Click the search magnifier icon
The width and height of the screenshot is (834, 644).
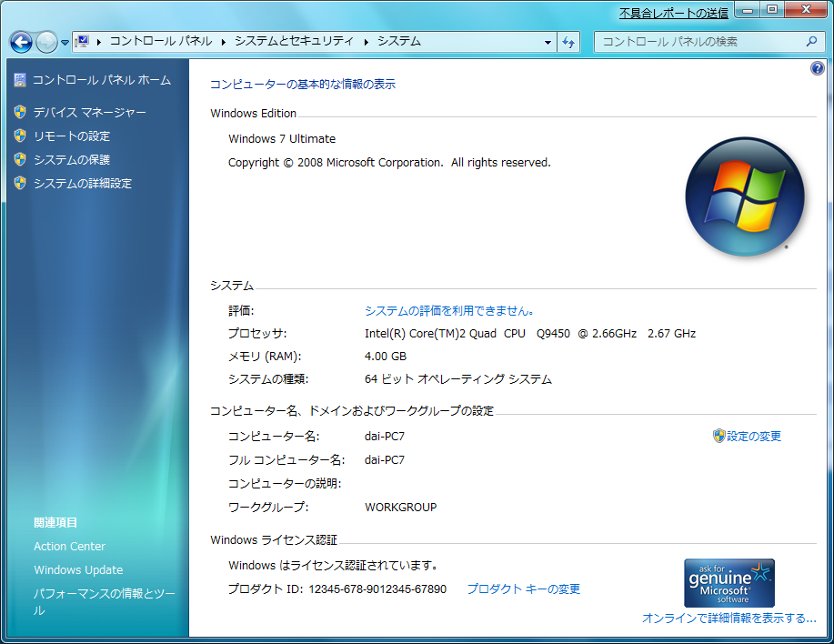tap(811, 42)
